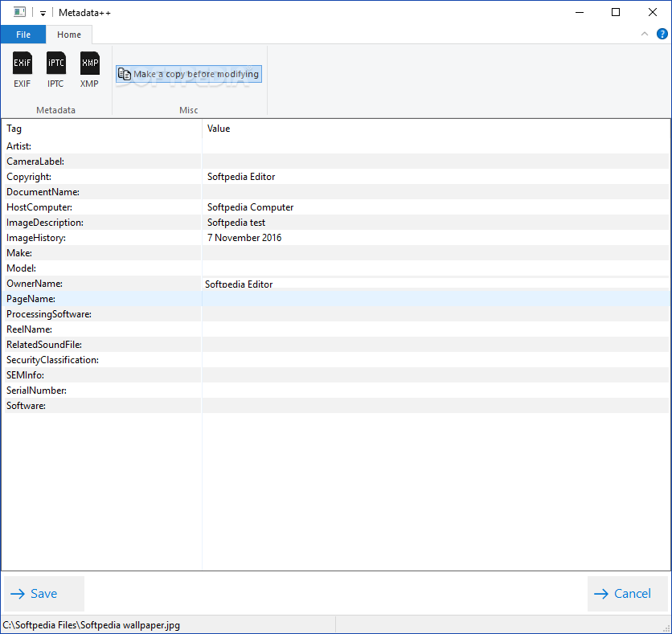
Task: Open the blue help question mark
Action: (x=662, y=34)
